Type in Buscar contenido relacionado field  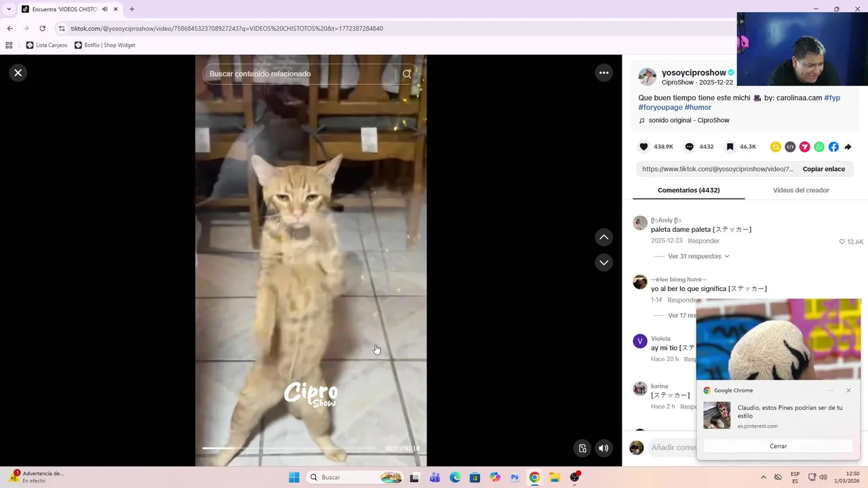click(298, 74)
